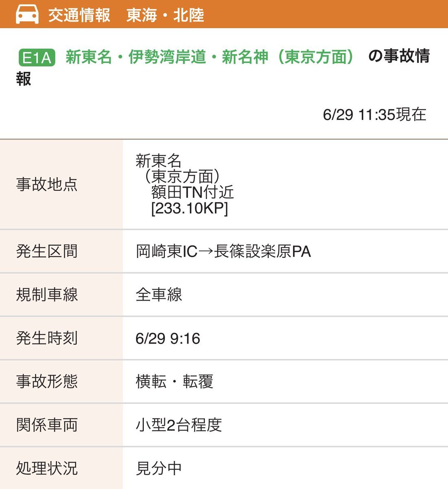Select the 小型2台程度 vehicles value

179,425
